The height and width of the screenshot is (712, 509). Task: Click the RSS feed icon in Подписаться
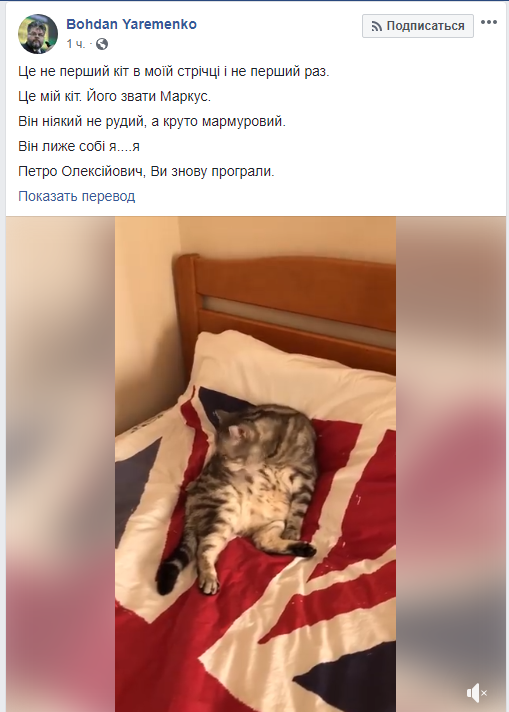376,26
